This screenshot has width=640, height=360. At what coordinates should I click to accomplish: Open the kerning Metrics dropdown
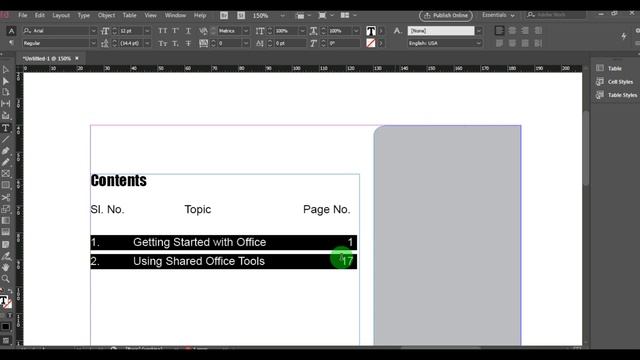246,31
